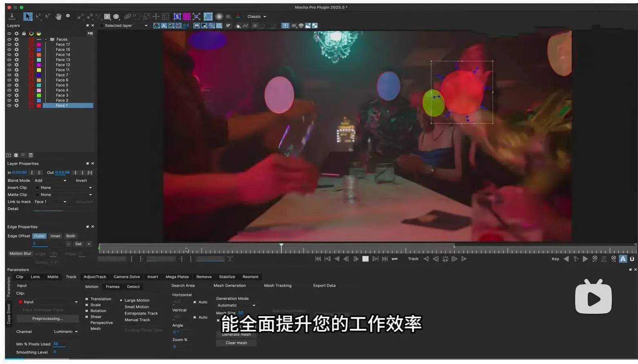This screenshot has width=638, height=364.
Task: Click the Mesh Size value field
Action: (240, 313)
